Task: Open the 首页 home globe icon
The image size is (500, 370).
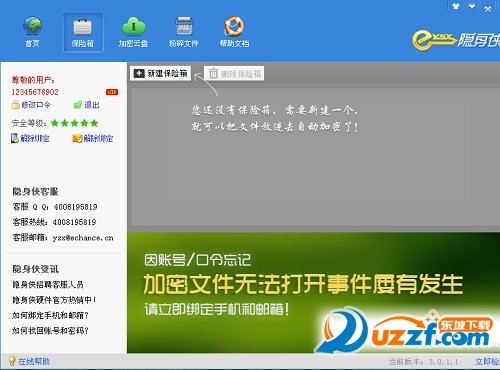Action: click(x=32, y=32)
